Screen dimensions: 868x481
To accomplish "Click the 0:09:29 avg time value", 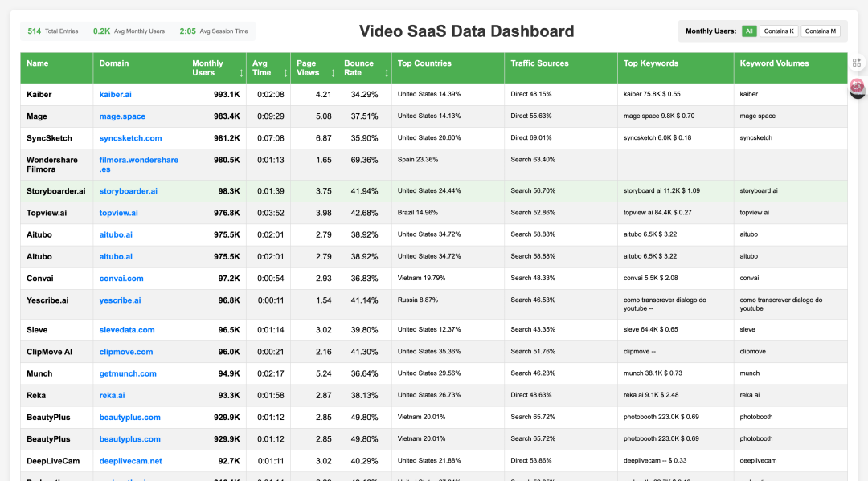I will coord(271,116).
